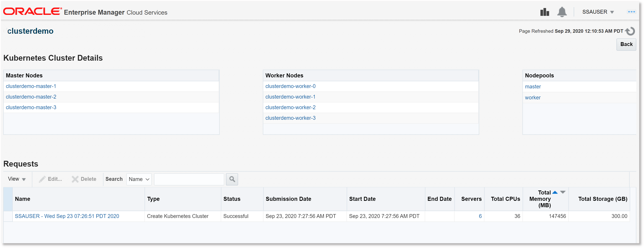Open clusterdemo-worker-0 node link
The height and width of the screenshot is (248, 644).
pos(290,86)
